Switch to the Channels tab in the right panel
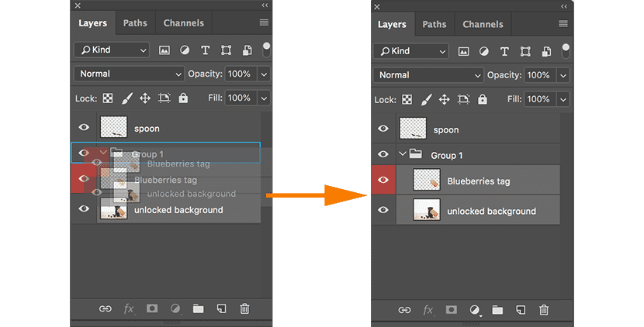 [483, 24]
